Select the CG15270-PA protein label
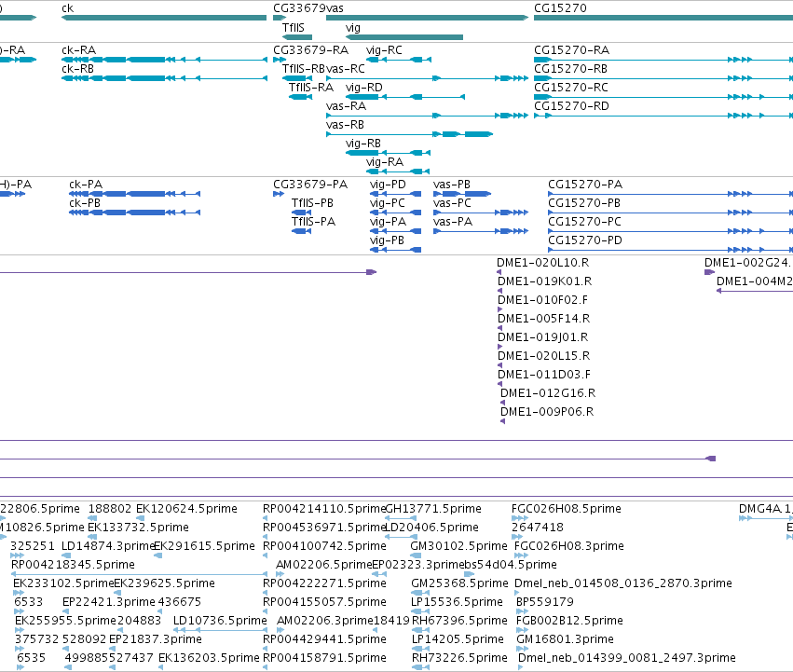Screen dimensions: 793x672 585,185
